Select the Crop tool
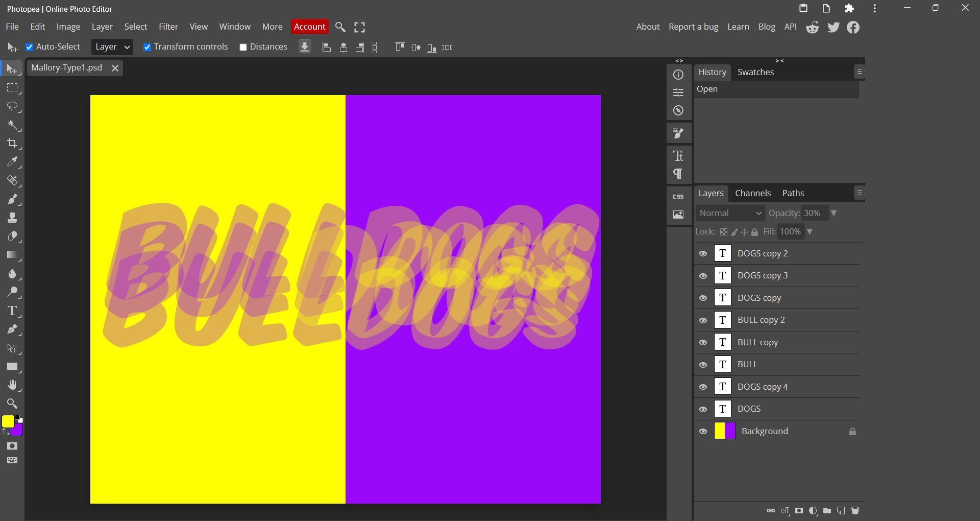The height and width of the screenshot is (521, 980). 12,144
